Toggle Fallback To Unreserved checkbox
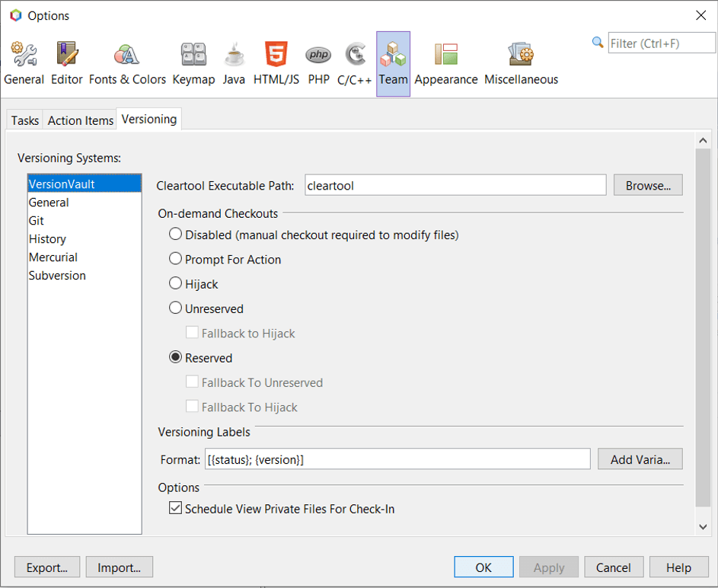The height and width of the screenshot is (588, 718). point(192,382)
